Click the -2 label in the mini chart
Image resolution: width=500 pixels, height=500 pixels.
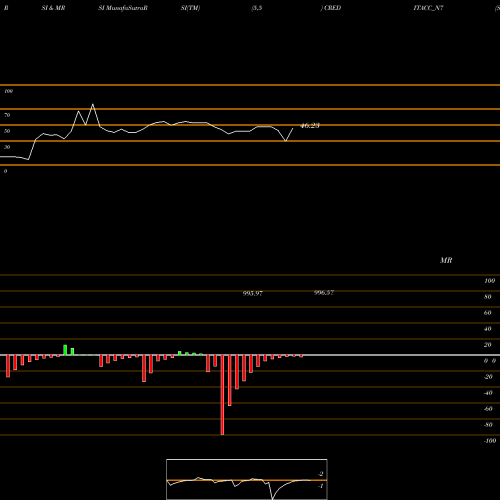tap(321, 474)
